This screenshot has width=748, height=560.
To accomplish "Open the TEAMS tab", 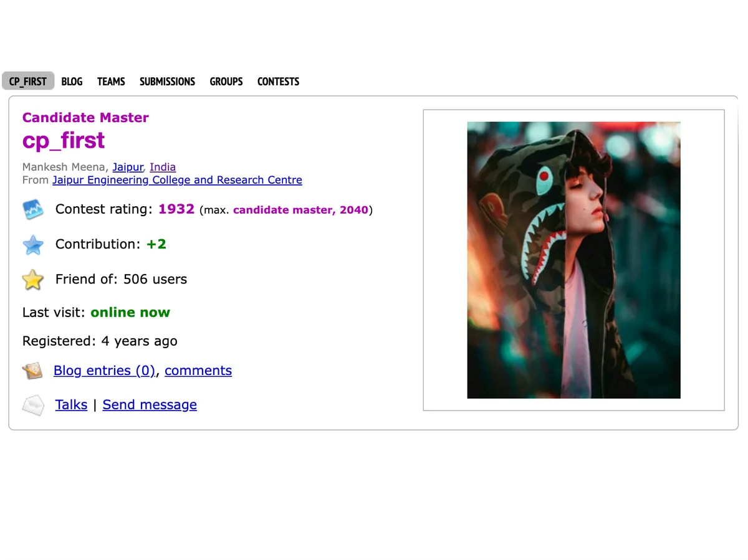I will coord(111,82).
